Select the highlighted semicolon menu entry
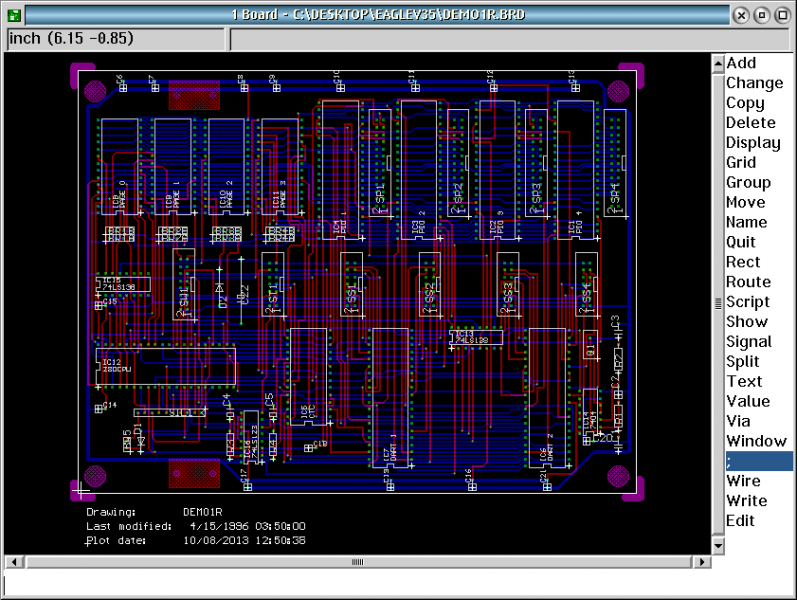Screen dimensions: 797x600 pyautogui.click(x=759, y=461)
